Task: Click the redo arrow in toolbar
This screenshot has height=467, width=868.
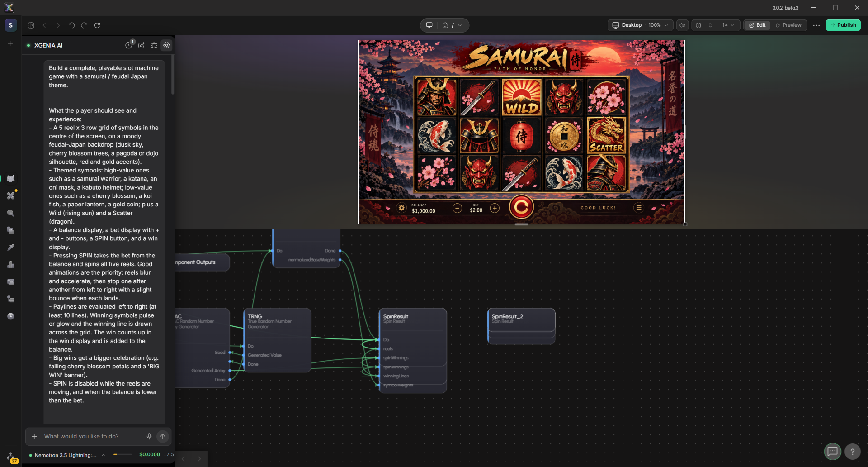Action: pyautogui.click(x=84, y=25)
